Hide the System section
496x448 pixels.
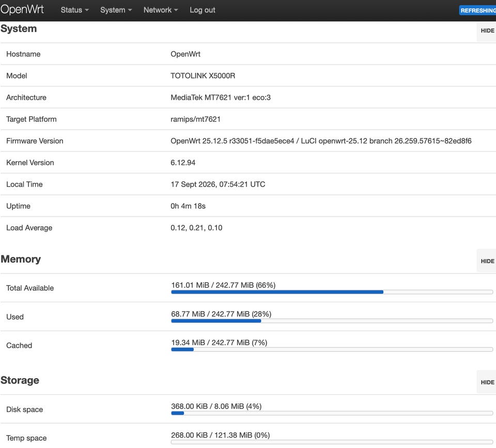[x=487, y=30]
